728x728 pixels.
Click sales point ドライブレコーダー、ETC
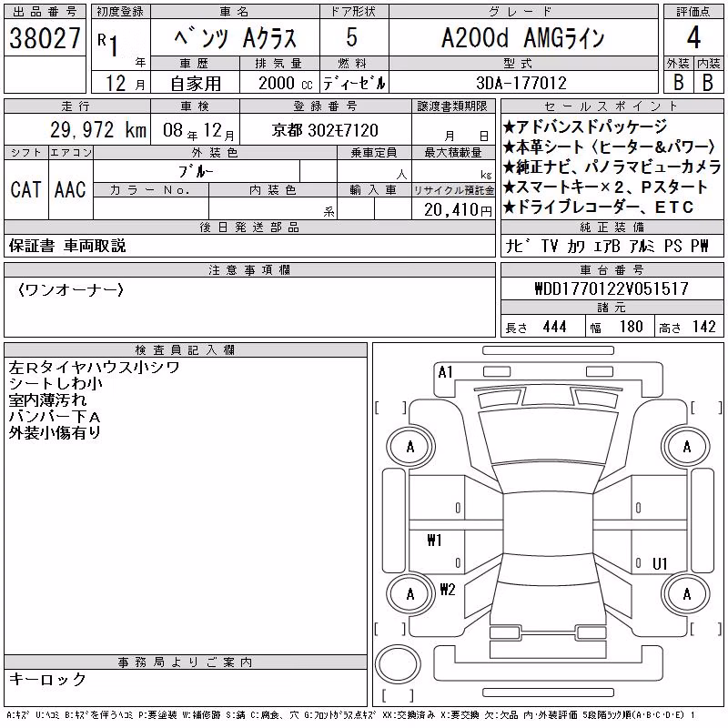[598, 207]
